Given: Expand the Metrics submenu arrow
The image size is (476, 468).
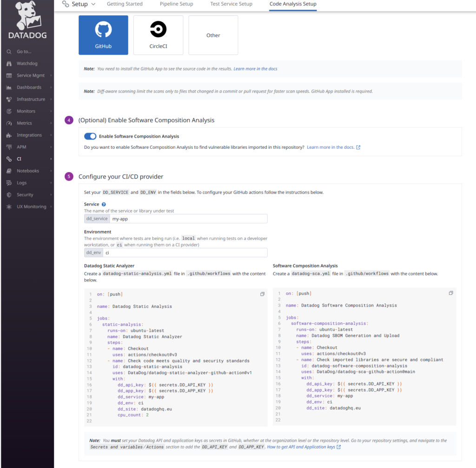Looking at the screenshot, I should pos(51,123).
